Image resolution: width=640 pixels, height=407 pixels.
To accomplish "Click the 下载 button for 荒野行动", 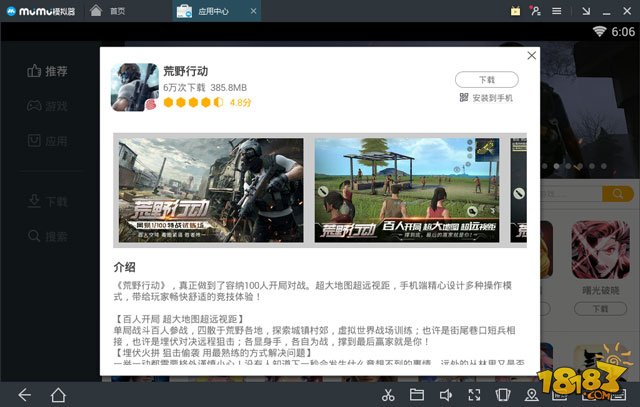I will pyautogui.click(x=487, y=80).
